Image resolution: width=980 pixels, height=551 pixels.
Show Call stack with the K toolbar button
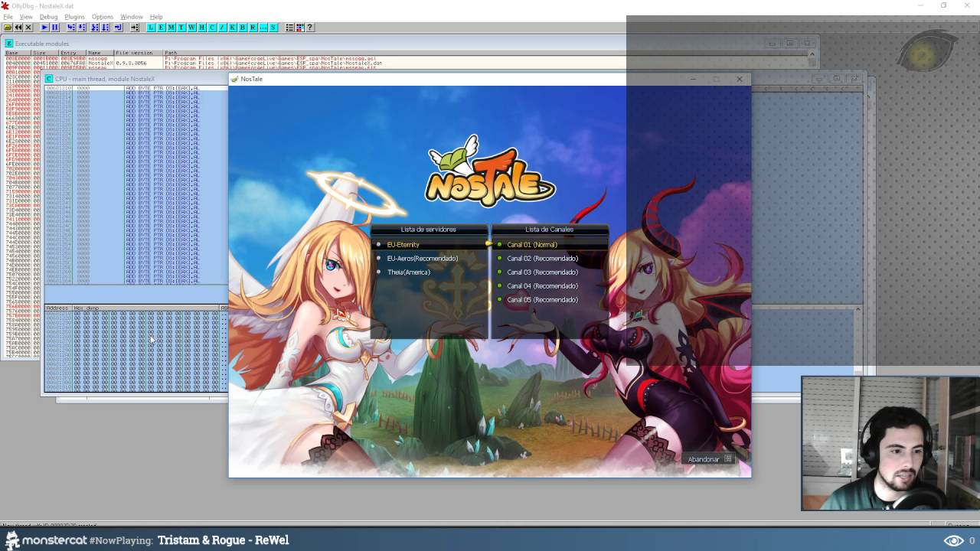point(232,28)
